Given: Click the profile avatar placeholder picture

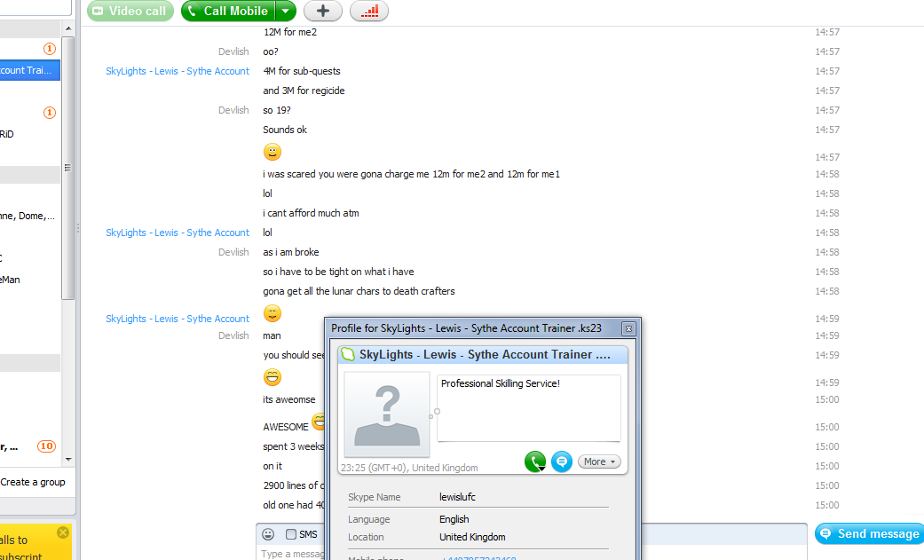Looking at the screenshot, I should [387, 415].
